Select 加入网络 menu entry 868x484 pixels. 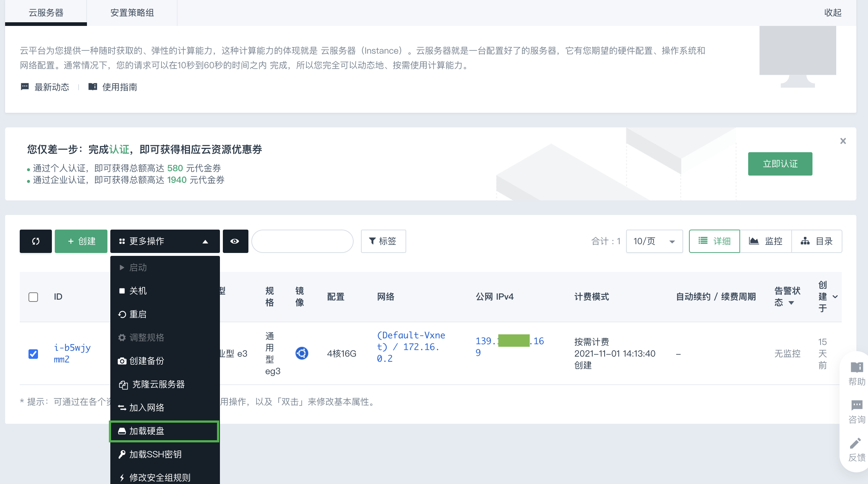pos(165,408)
